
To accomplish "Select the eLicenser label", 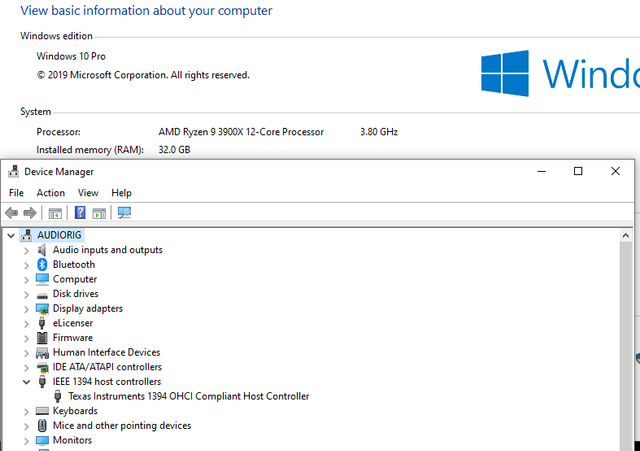I will tap(73, 323).
